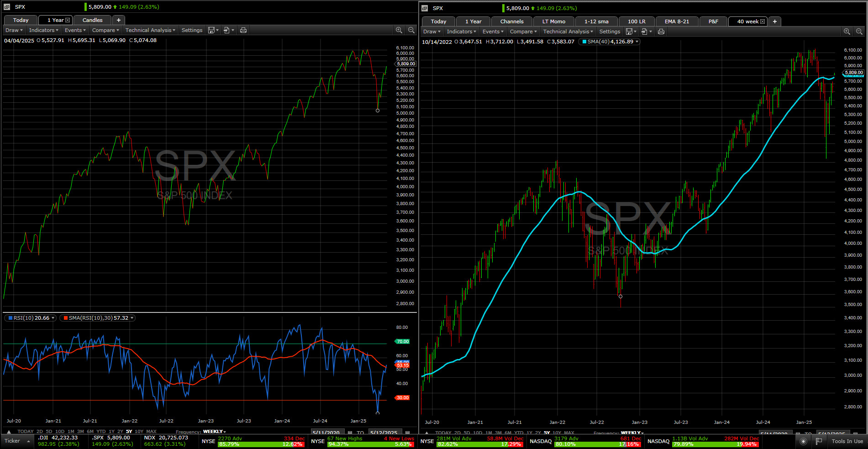Add a new tab in the right chart
This screenshot has width=868, height=449.
pyautogui.click(x=775, y=21)
